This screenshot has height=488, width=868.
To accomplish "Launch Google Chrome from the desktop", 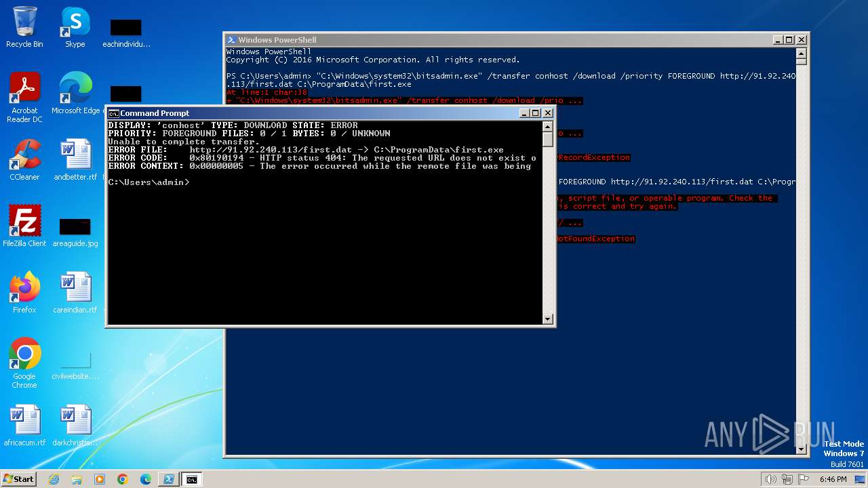I will coord(24,363).
